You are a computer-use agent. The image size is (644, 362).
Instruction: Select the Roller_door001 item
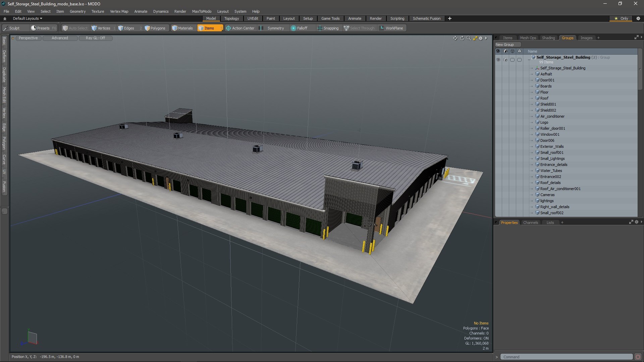(552, 128)
